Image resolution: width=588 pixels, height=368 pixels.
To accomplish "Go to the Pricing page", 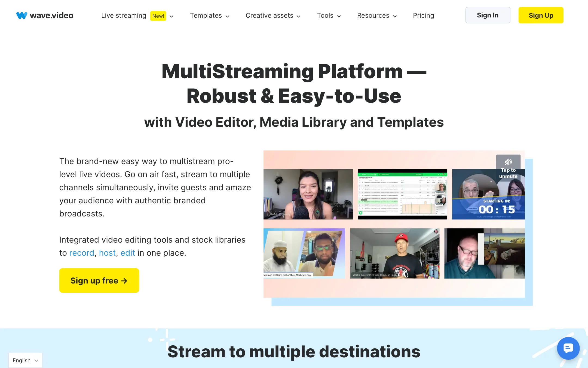I will pos(423,16).
